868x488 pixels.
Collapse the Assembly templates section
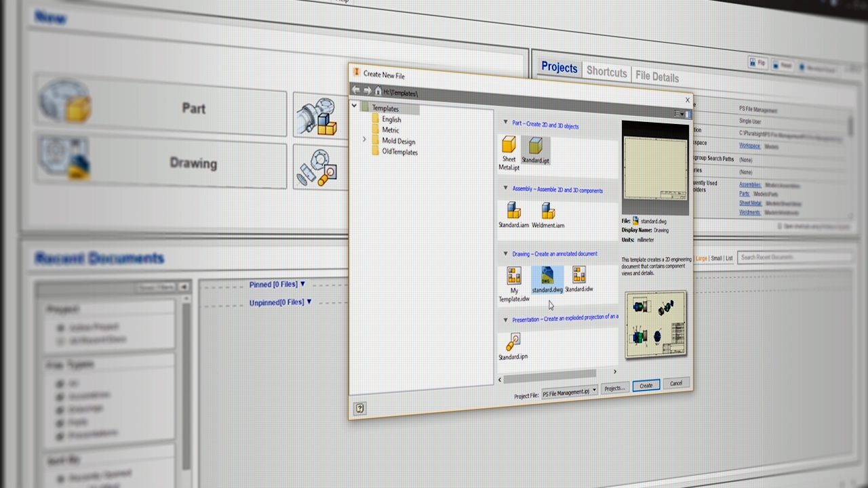[x=505, y=188]
